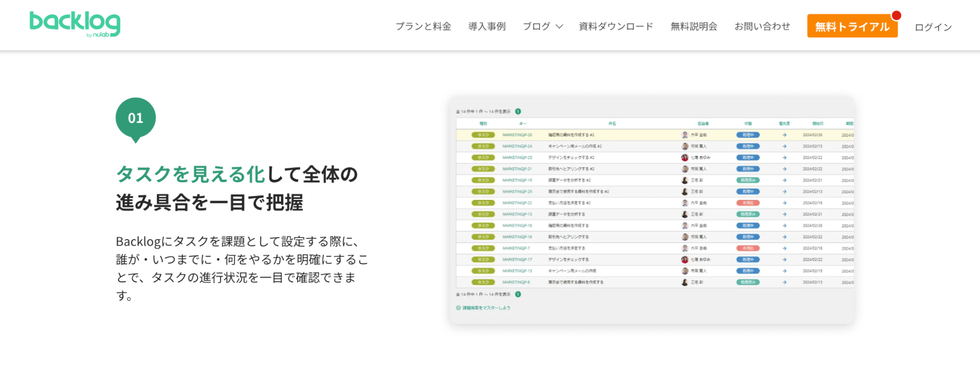Click the 開始日 column header

[x=817, y=124]
